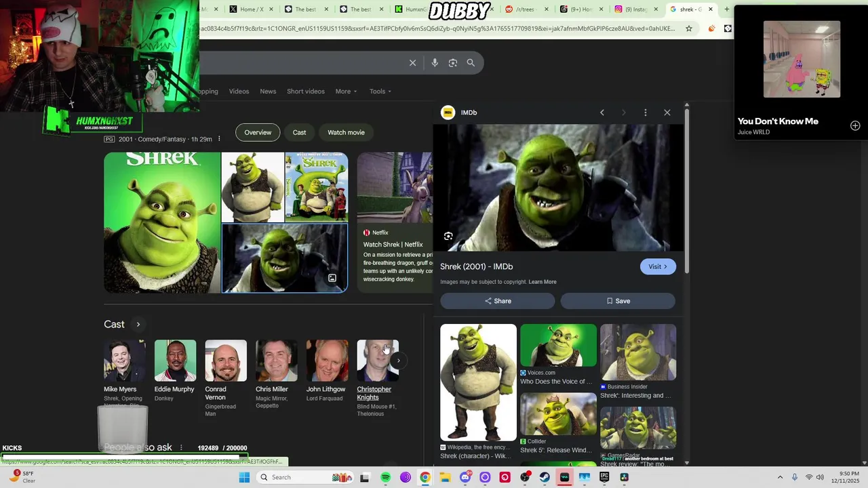Open Steam from the taskbar
The height and width of the screenshot is (488, 868).
point(545,477)
